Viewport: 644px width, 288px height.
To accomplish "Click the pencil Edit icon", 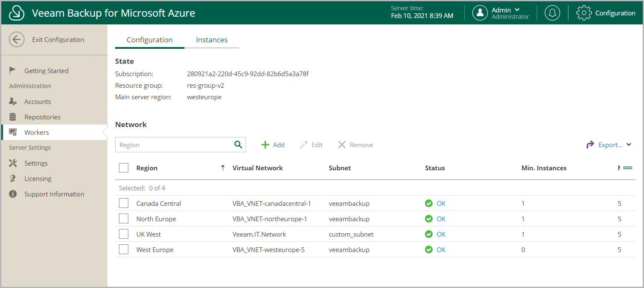I will pos(304,145).
